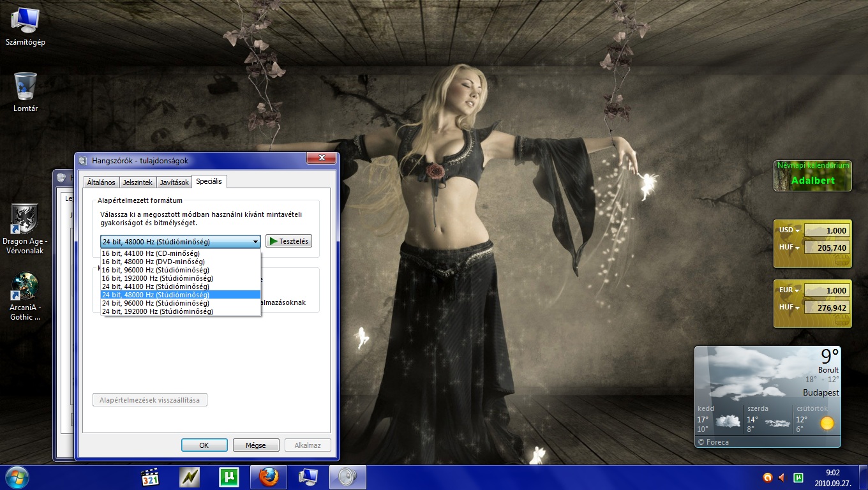Click the speaker sound taskbar button
868x490 pixels.
click(x=348, y=477)
